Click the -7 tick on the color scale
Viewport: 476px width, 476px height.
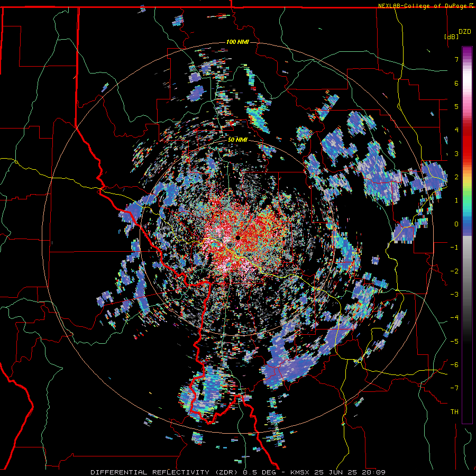click(x=454, y=388)
